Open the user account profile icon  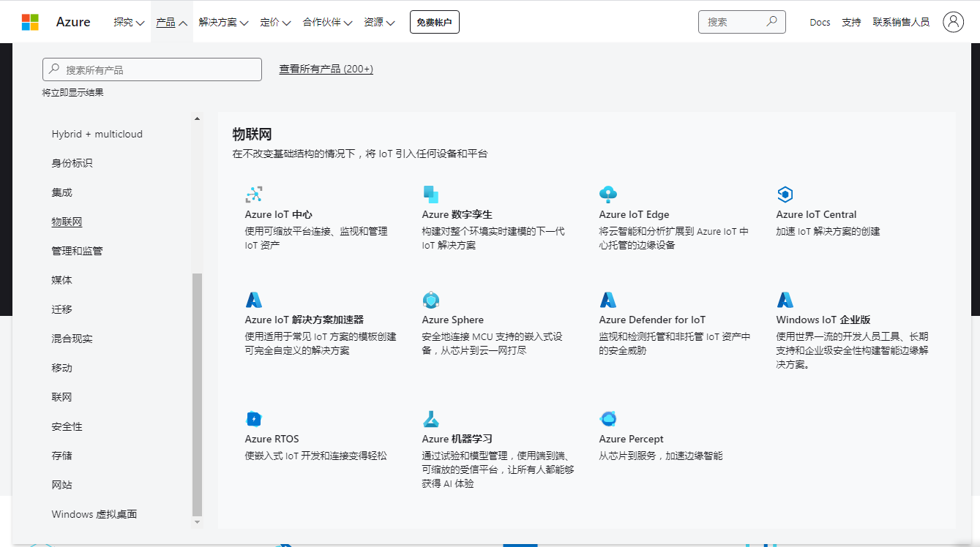[953, 22]
